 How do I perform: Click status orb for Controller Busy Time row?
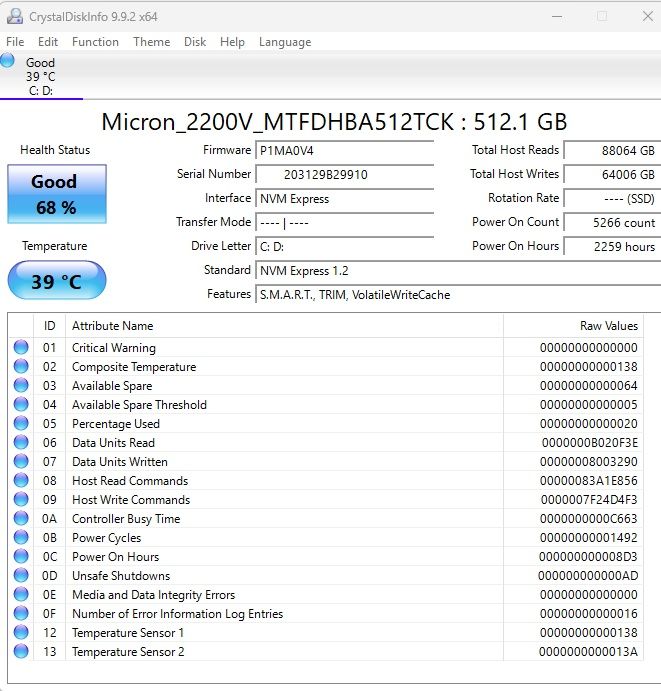(21, 518)
